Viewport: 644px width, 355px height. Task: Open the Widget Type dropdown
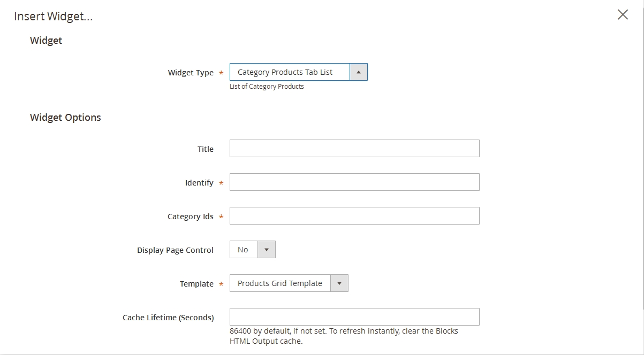tap(290, 72)
